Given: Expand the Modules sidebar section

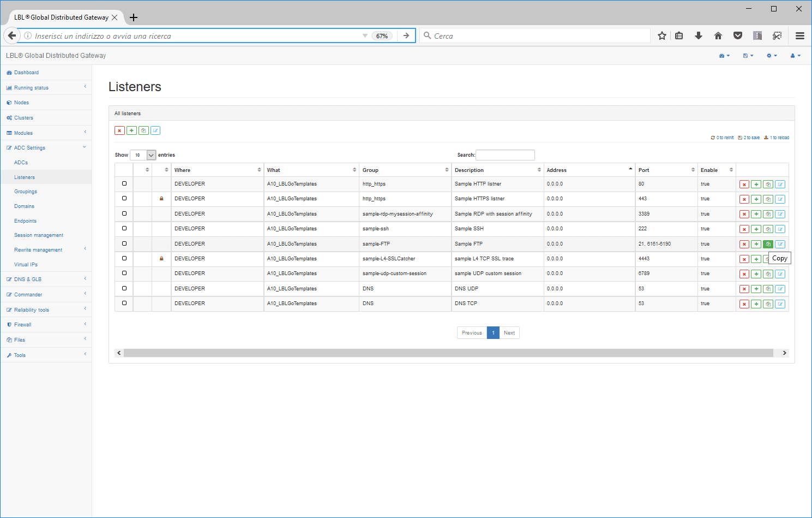Looking at the screenshot, I should click(x=46, y=133).
